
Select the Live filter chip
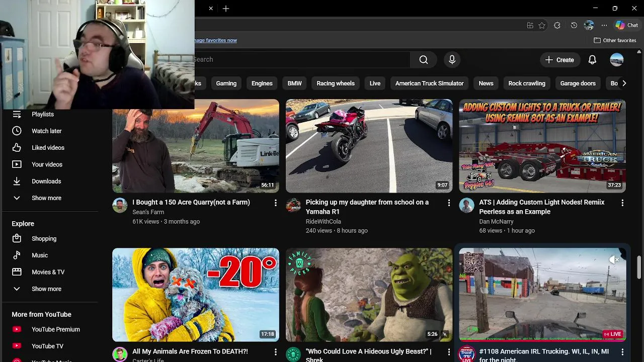coord(375,83)
